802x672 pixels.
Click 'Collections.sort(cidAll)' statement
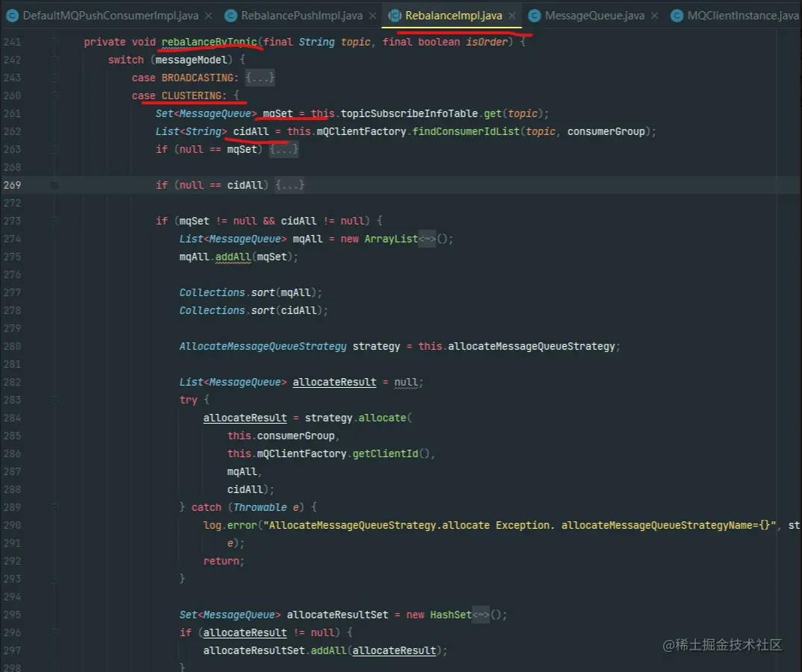253,310
